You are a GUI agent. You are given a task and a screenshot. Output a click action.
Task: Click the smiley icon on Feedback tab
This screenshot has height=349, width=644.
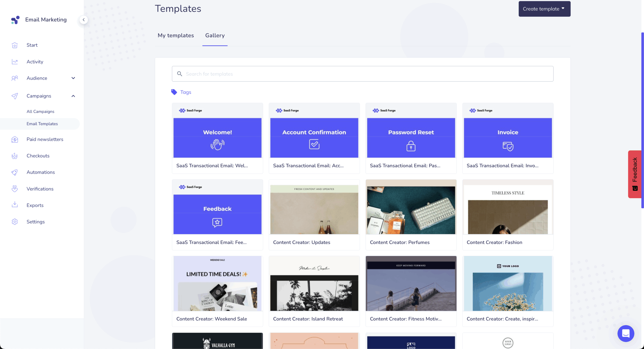point(635,188)
